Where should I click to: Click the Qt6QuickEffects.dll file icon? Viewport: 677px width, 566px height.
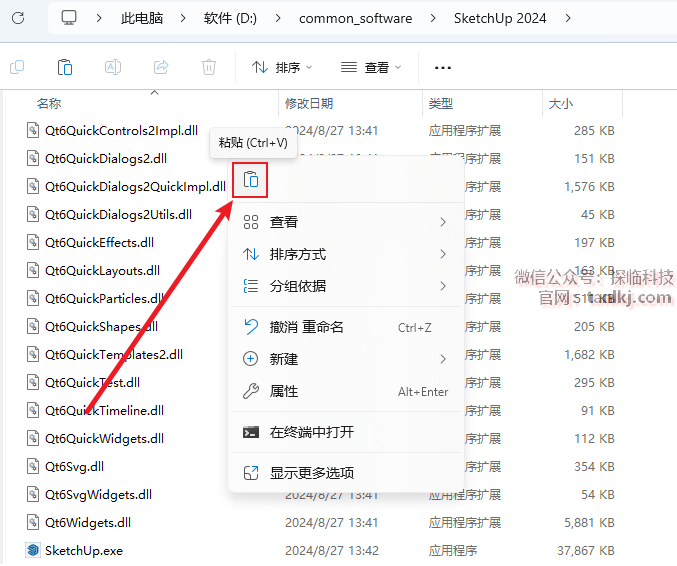point(33,242)
